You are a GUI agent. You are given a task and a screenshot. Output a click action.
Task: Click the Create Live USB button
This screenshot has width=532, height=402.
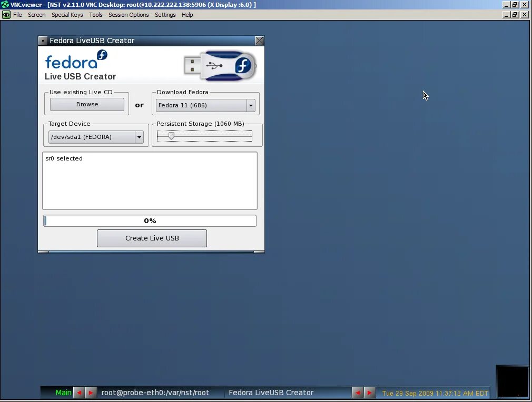[x=152, y=238]
